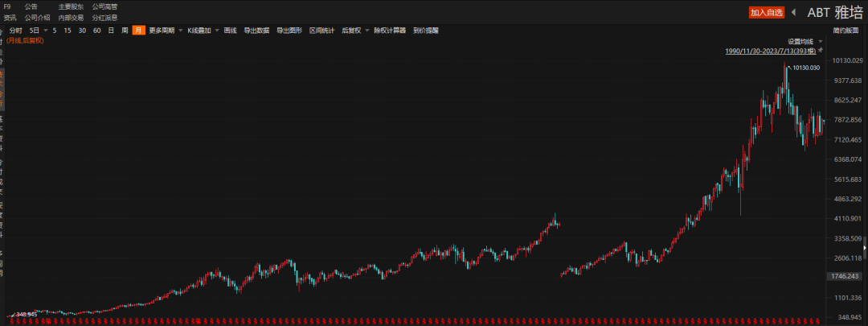
Task: Click the 1990/11/30-2023/7/13 date range link
Action: click(x=770, y=50)
